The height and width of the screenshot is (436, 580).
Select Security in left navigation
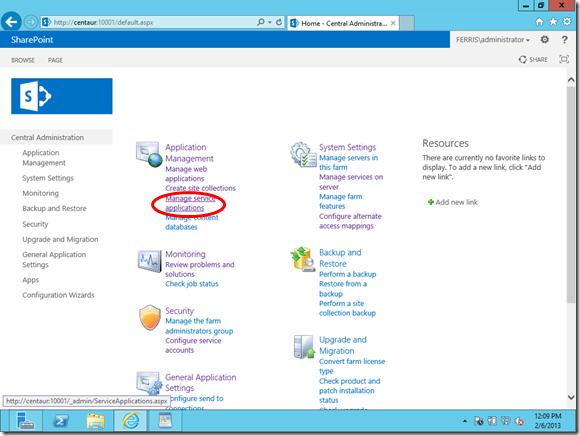35,224
